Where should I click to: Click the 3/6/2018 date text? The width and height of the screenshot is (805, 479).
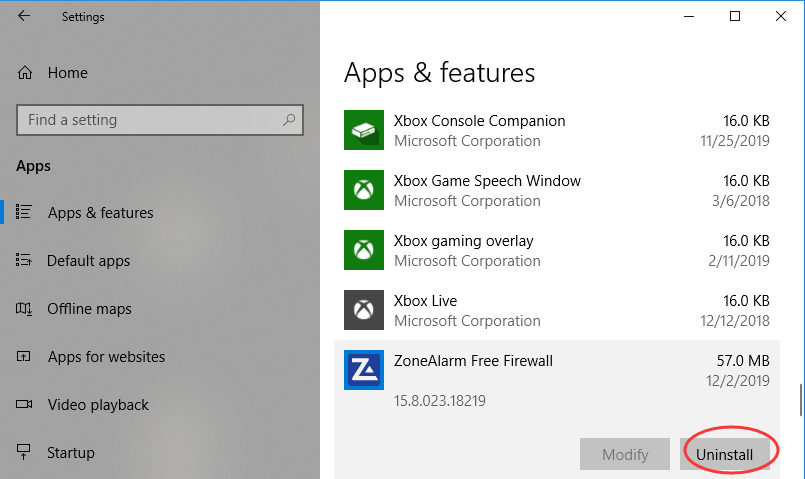[x=741, y=201]
